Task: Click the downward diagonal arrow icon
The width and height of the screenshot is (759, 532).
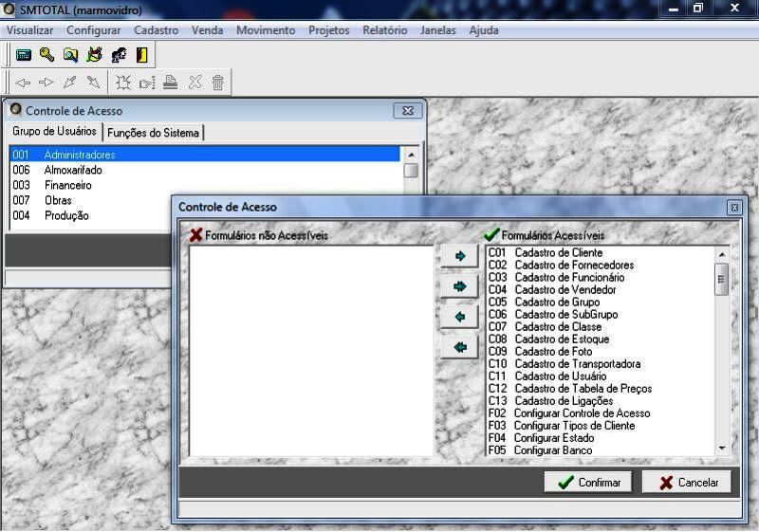Action: 93,83
